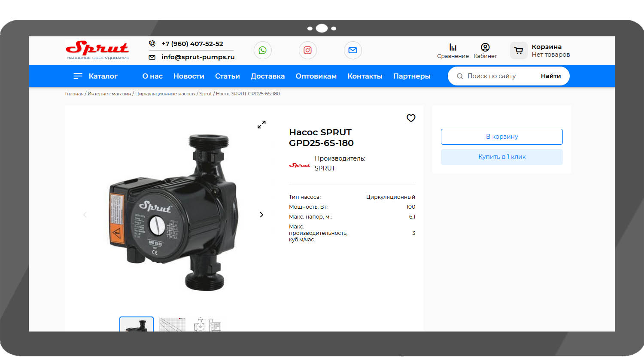This screenshot has width=644, height=362.
Task: Select the pump performance chart thumbnail
Action: (172, 324)
